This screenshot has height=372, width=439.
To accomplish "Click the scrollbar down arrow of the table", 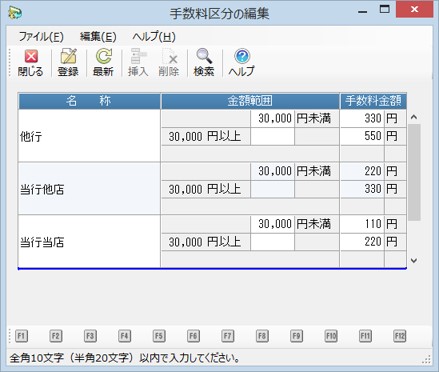I will (414, 261).
